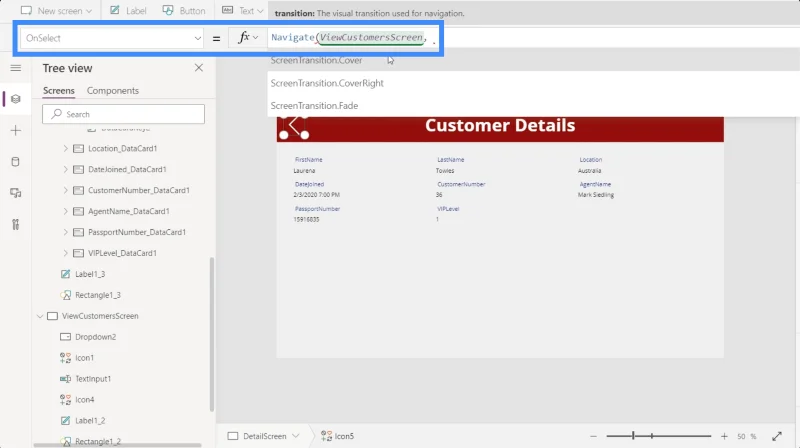Click the LastName value Towles
Image resolution: width=800 pixels, height=448 pixels.
[445, 170]
